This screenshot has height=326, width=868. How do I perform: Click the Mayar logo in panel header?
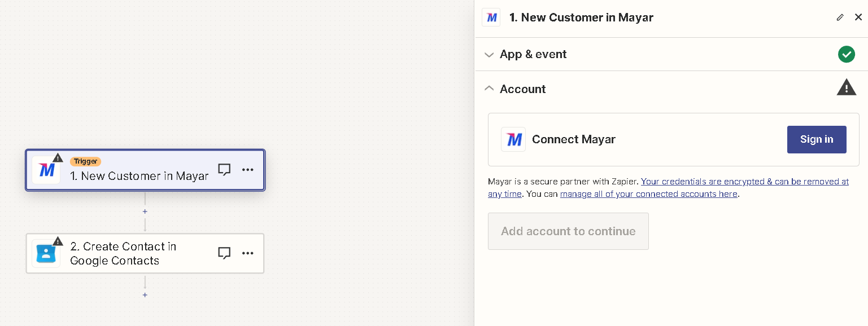coord(491,17)
